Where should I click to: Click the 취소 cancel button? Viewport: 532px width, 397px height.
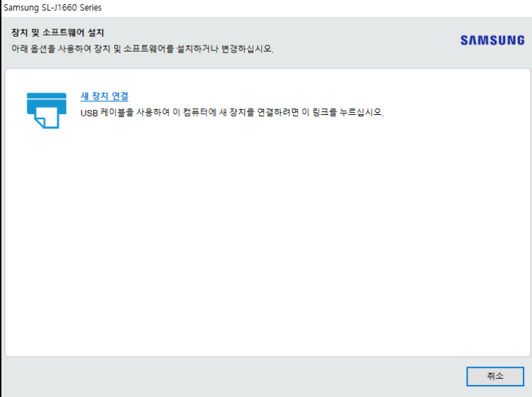point(495,376)
